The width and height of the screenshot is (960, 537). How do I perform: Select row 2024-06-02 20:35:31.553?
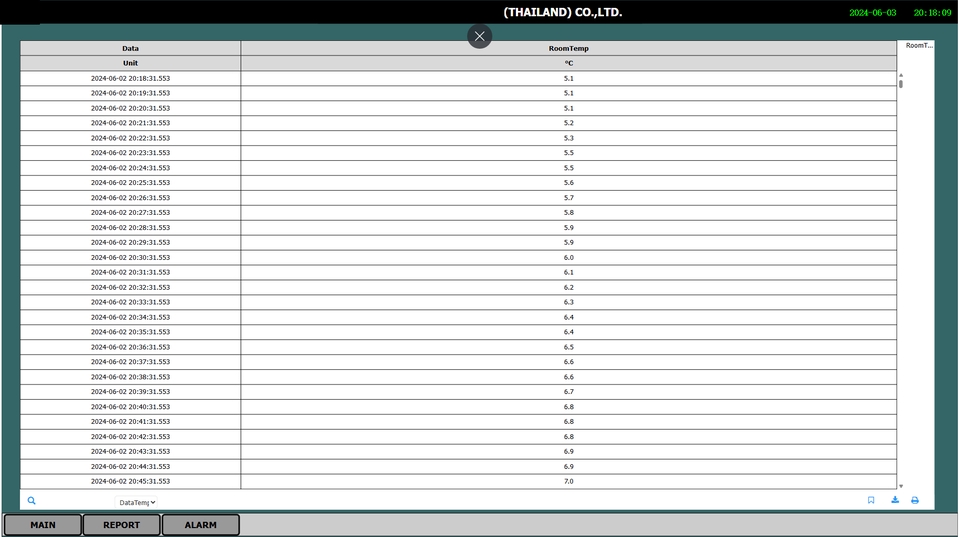click(459, 332)
